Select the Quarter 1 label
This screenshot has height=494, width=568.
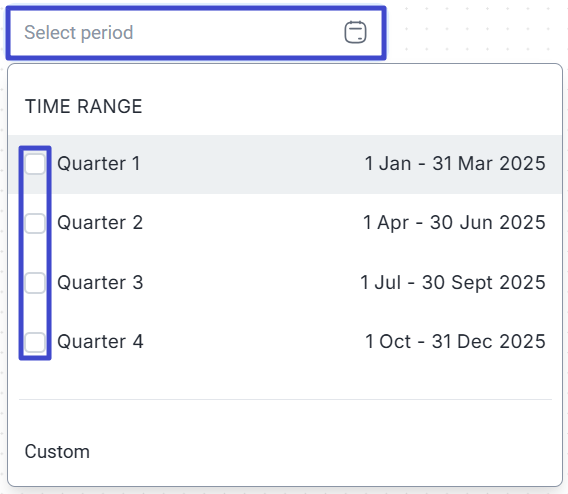click(x=99, y=163)
